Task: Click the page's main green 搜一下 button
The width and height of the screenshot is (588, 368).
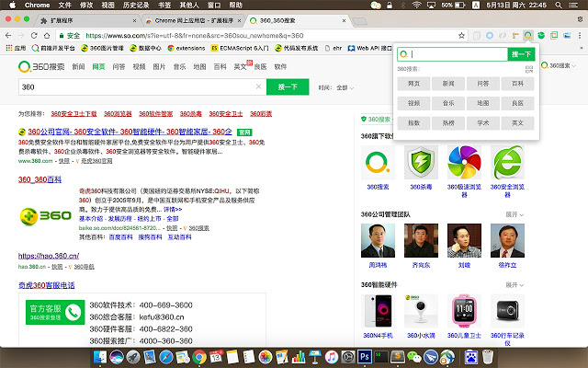Action: 288,86
